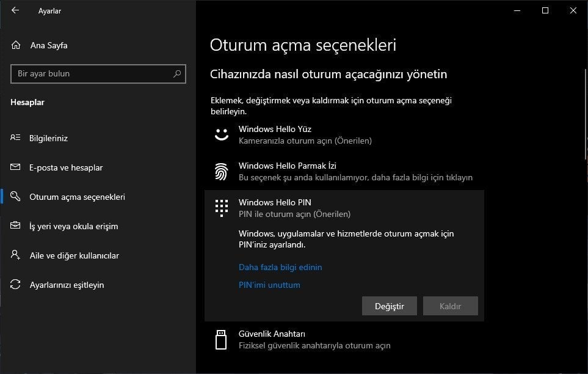The image size is (588, 374).
Task: Click the keypad dots icon of Windows Hello PIN
Action: coord(221,208)
